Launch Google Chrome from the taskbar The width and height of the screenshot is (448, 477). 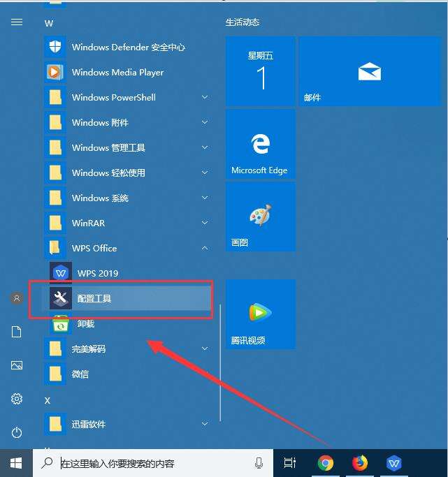click(x=326, y=463)
